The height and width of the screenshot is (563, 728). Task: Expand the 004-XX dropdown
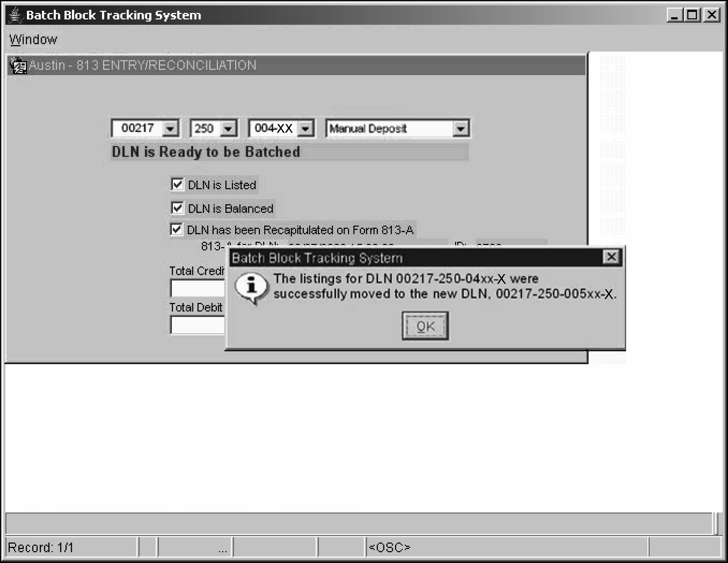pos(305,129)
